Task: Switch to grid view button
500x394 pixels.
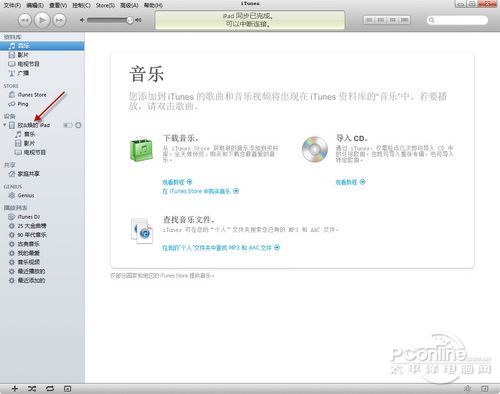Action: point(393,20)
